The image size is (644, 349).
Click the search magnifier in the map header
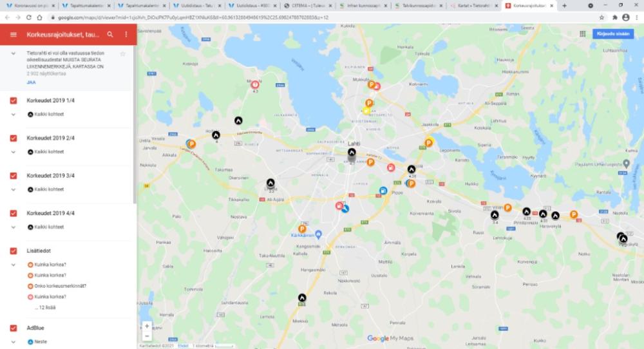tap(110, 35)
